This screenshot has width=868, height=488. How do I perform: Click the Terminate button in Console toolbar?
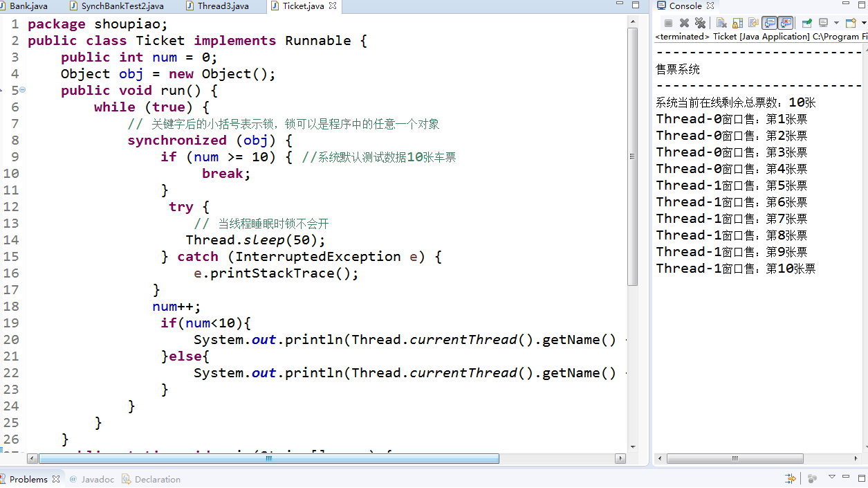(x=668, y=23)
